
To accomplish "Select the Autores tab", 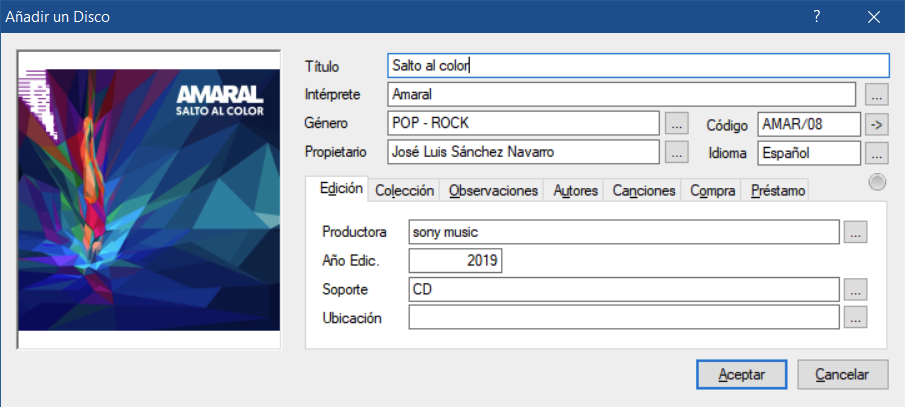I will (x=574, y=190).
